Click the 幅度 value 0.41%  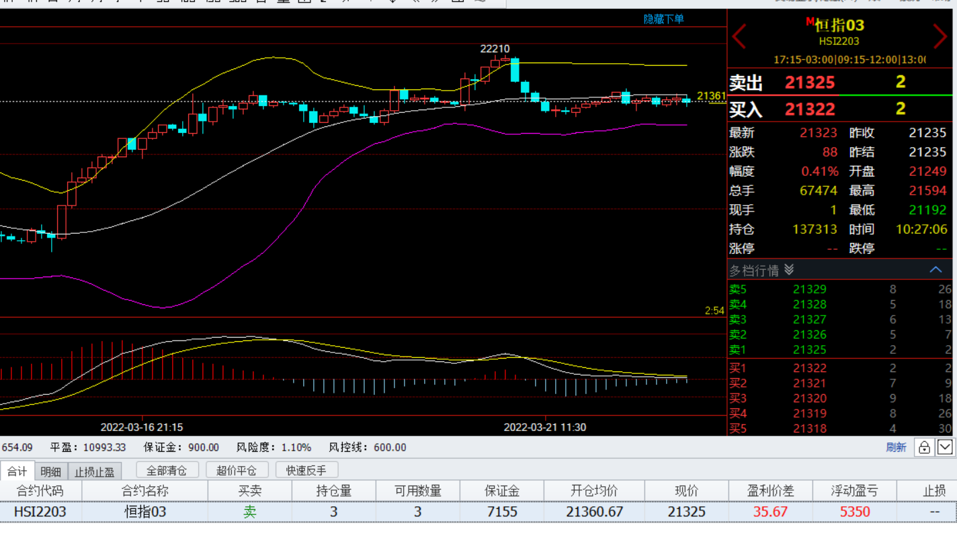pyautogui.click(x=820, y=171)
